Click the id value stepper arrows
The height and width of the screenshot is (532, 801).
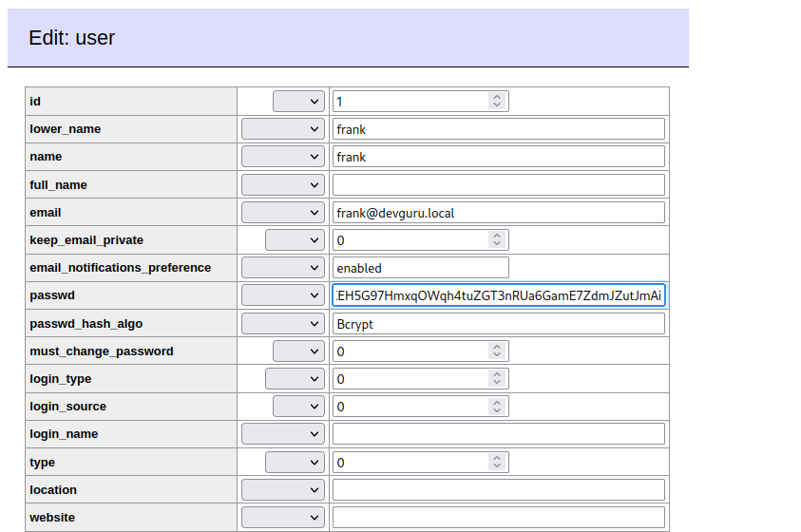point(496,101)
